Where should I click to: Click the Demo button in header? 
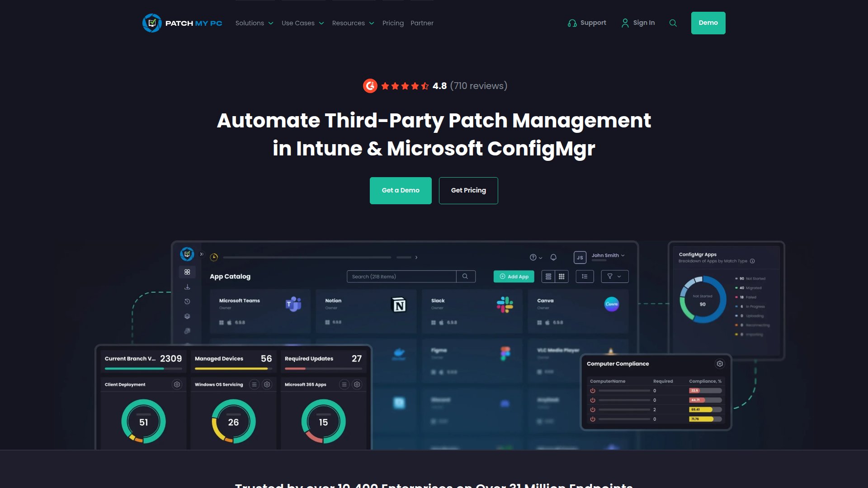pos(708,23)
